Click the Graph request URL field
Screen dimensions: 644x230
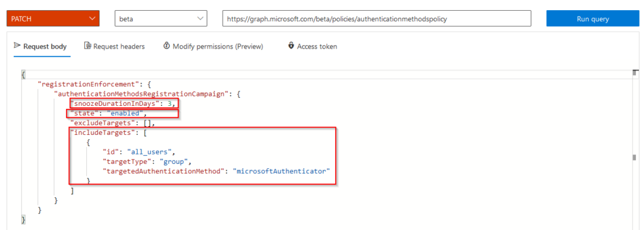pos(377,18)
